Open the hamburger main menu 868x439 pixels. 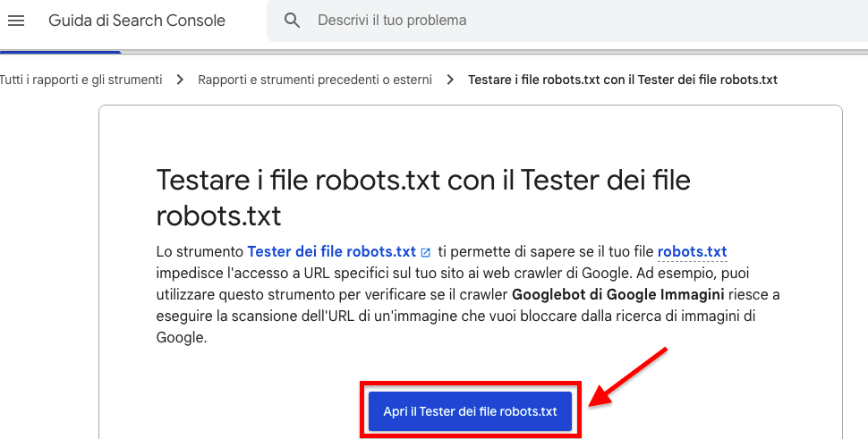click(16, 20)
